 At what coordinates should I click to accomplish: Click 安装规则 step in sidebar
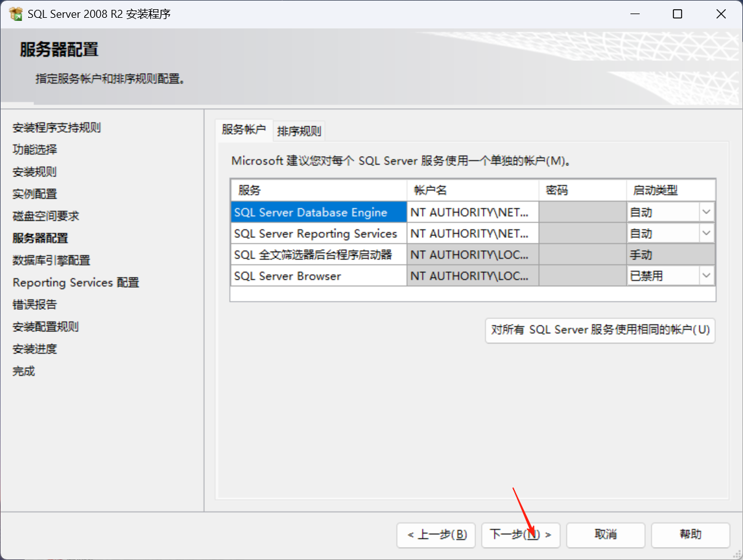[x=34, y=172]
